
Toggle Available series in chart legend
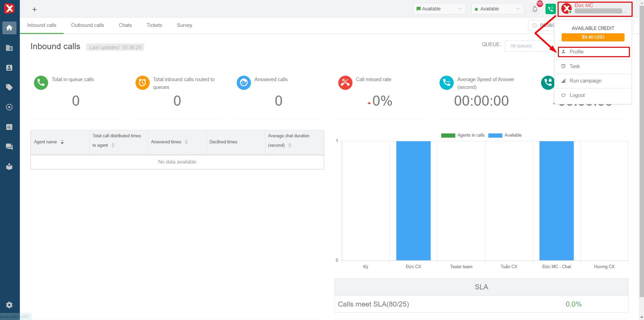[505, 135]
